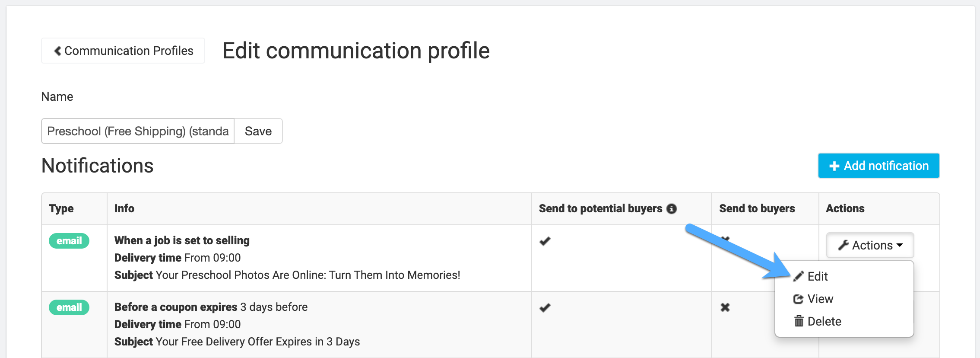Click the plus icon on Add notification
This screenshot has height=358, width=980.
[x=834, y=166]
